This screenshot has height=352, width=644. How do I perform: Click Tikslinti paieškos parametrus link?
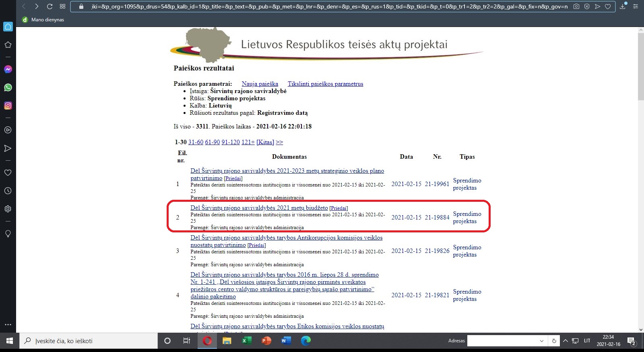pyautogui.click(x=325, y=84)
